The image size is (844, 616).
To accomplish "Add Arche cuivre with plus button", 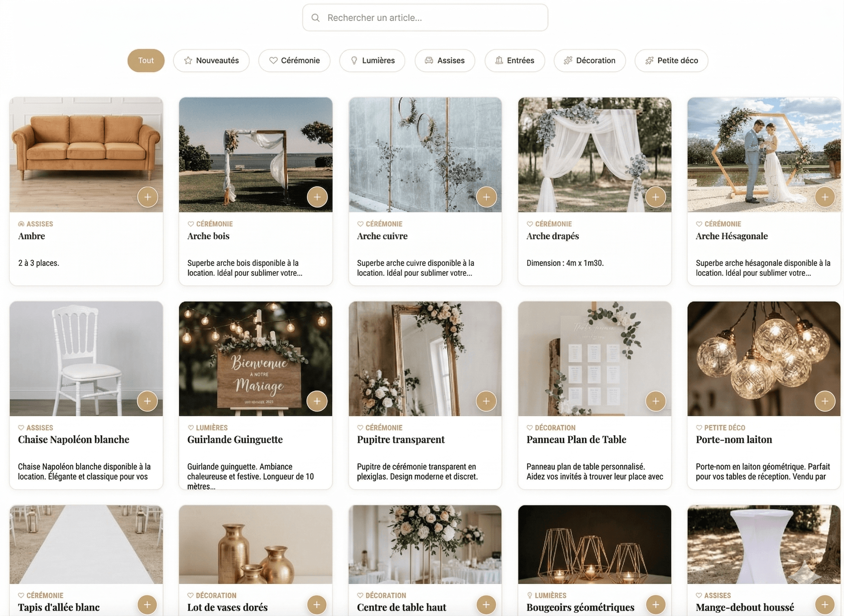I will point(486,197).
